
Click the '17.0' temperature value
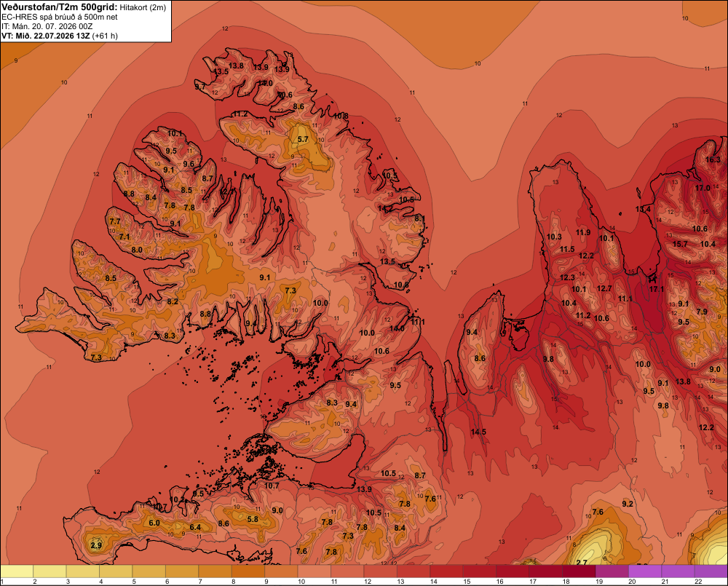703,188
